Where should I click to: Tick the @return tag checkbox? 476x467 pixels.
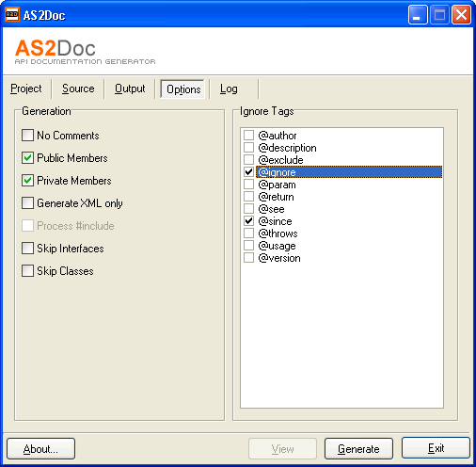coord(248,197)
